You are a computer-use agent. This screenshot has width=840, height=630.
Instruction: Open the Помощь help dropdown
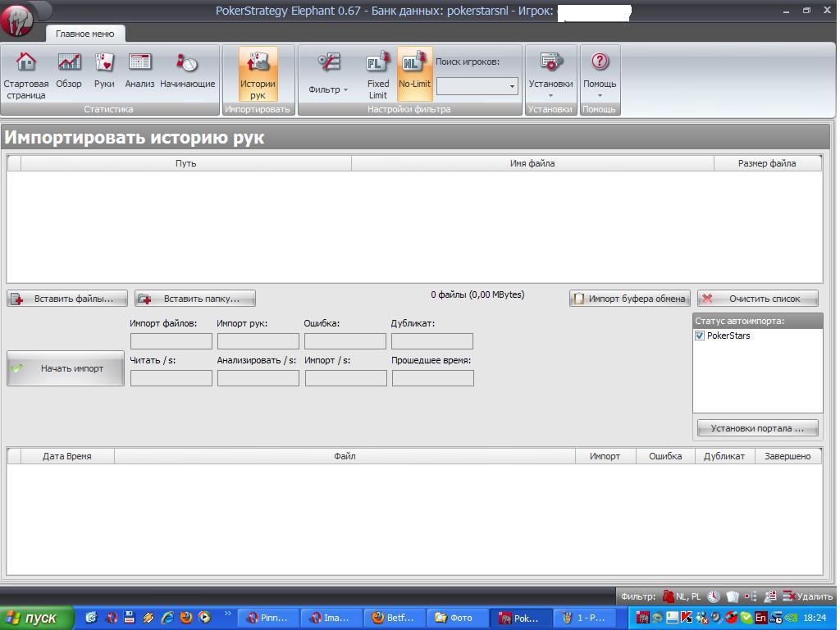coord(600,75)
